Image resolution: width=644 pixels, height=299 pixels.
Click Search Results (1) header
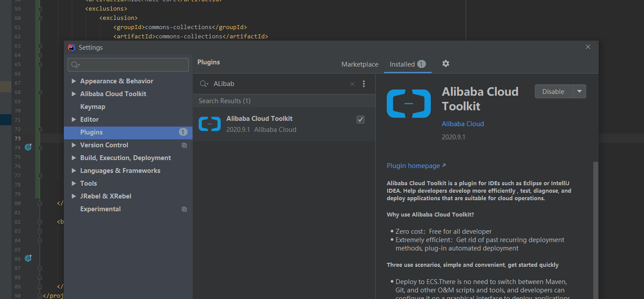pos(225,101)
